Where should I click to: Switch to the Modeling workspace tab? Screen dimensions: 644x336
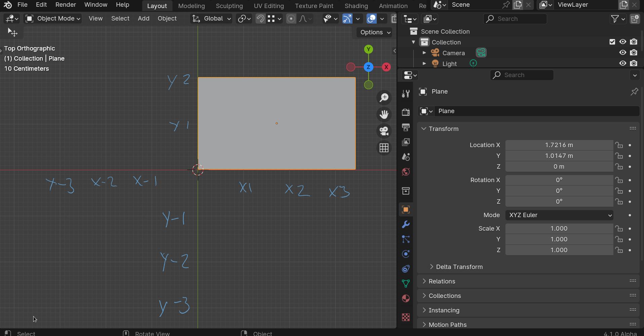[x=191, y=6]
